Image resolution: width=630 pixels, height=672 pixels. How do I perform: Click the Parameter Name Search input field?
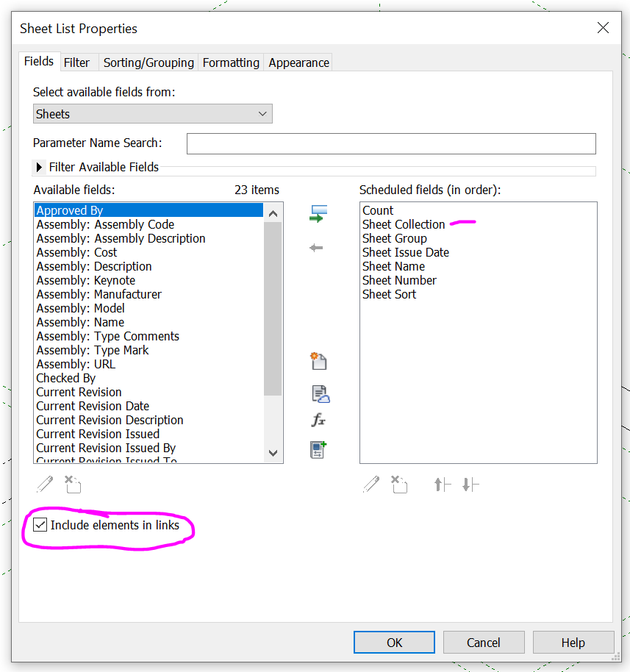coord(391,143)
